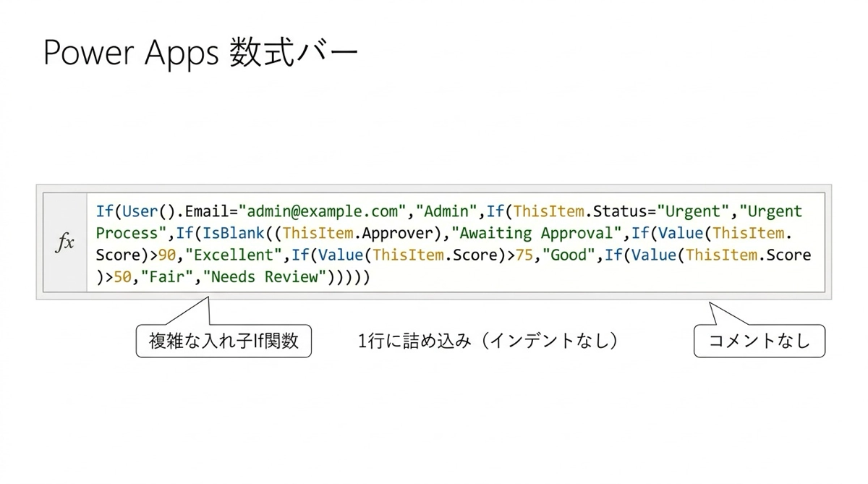868x484 pixels.
Task: Click the fx icon in the formula bar
Action: (64, 243)
